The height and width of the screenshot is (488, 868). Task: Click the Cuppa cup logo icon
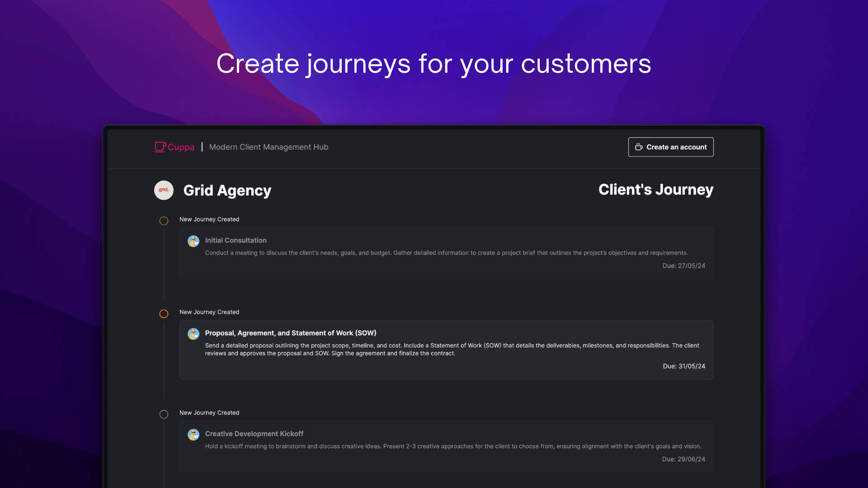pyautogui.click(x=160, y=147)
